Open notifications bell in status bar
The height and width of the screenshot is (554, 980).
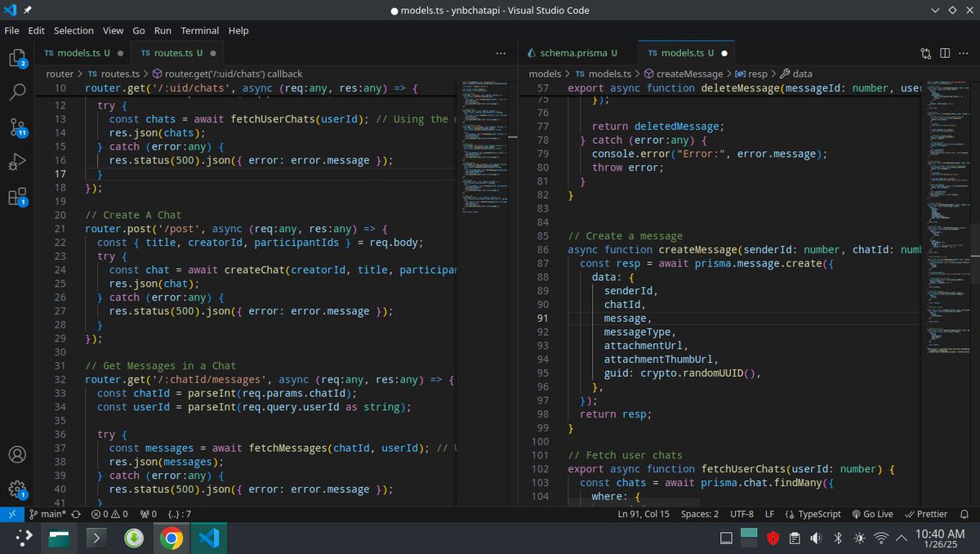coord(964,514)
